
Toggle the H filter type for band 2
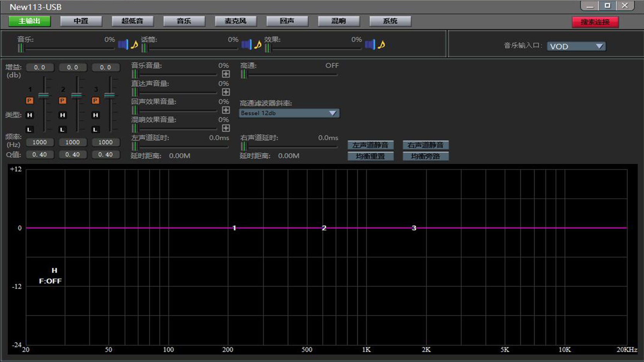point(63,115)
